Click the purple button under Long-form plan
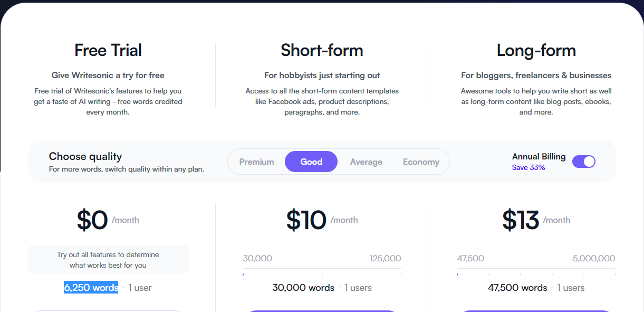The image size is (644, 312). pos(536,310)
